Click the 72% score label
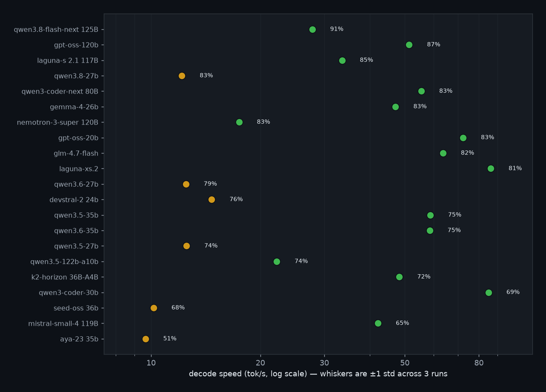The image size is (546, 392). pos(424,277)
